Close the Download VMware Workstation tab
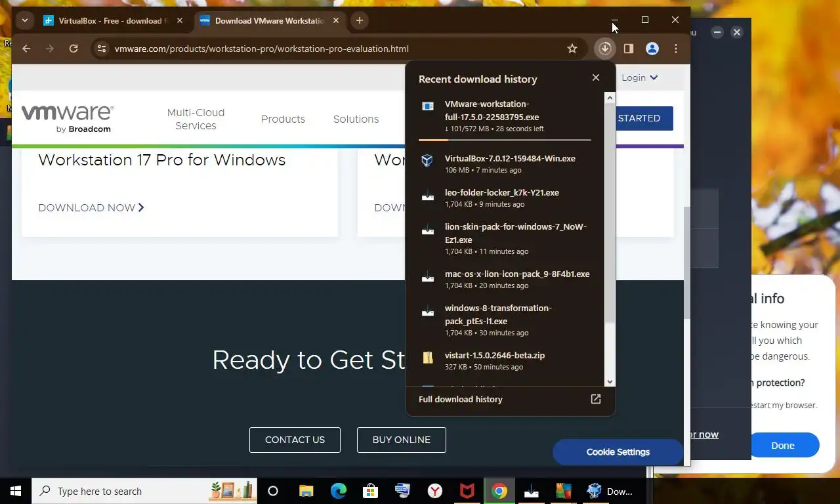This screenshot has height=504, width=840. tap(336, 20)
